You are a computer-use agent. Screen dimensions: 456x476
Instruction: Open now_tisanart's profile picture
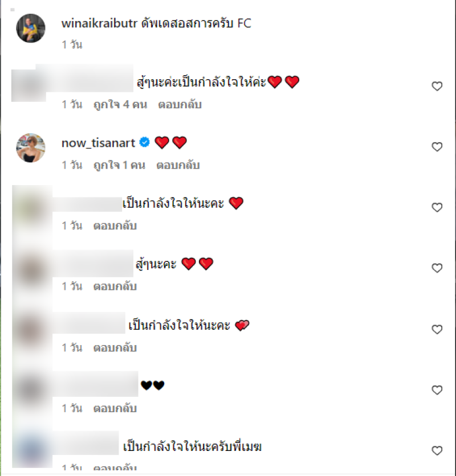click(x=30, y=148)
